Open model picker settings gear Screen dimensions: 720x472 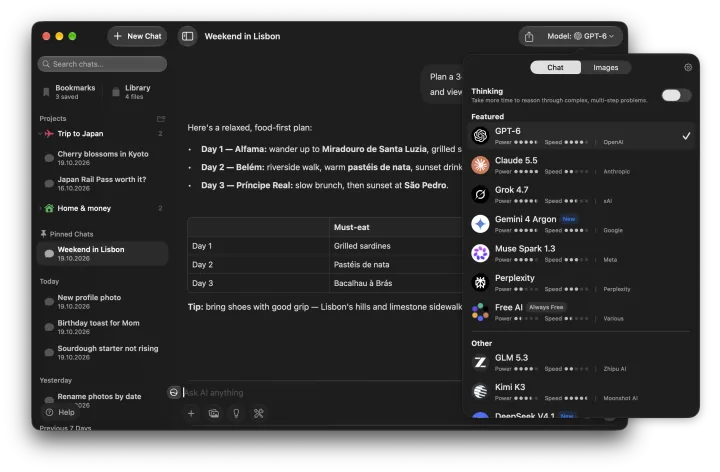[688, 67]
